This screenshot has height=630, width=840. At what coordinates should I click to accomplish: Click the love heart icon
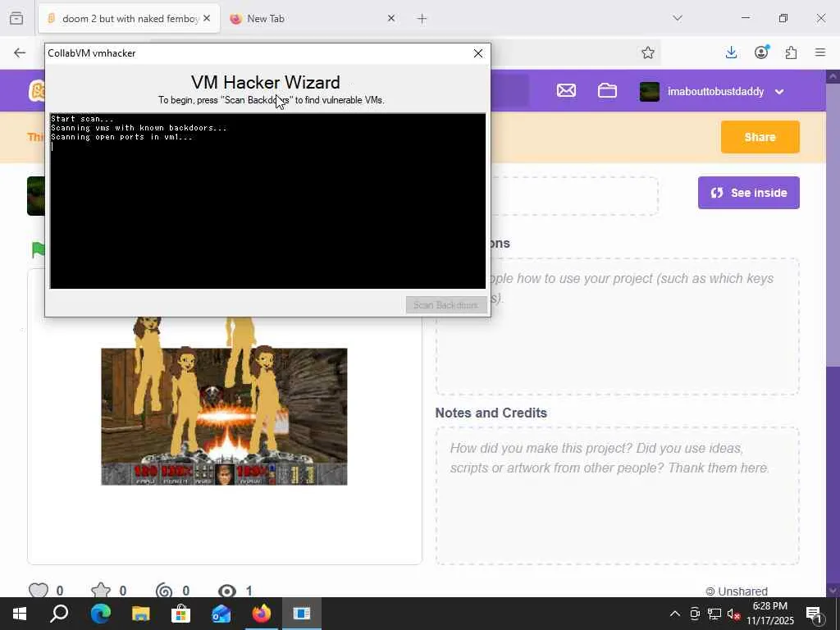point(39,591)
